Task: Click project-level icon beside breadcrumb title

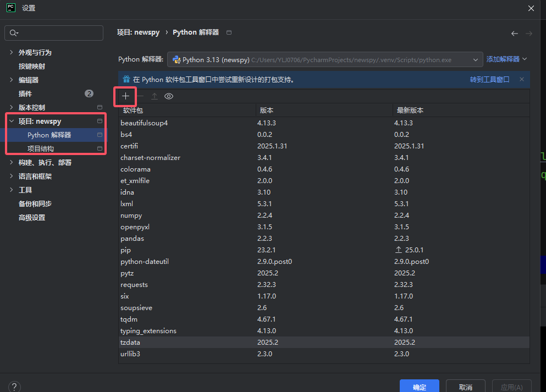Action: click(x=229, y=32)
